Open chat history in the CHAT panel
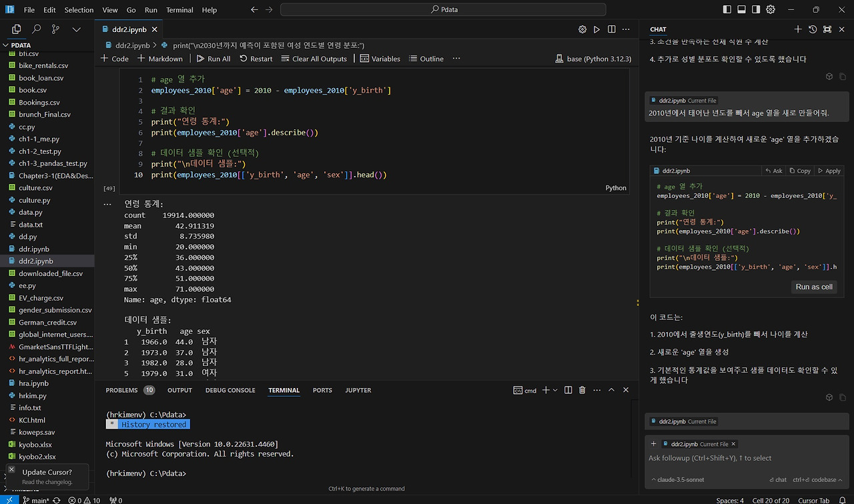 pos(813,29)
